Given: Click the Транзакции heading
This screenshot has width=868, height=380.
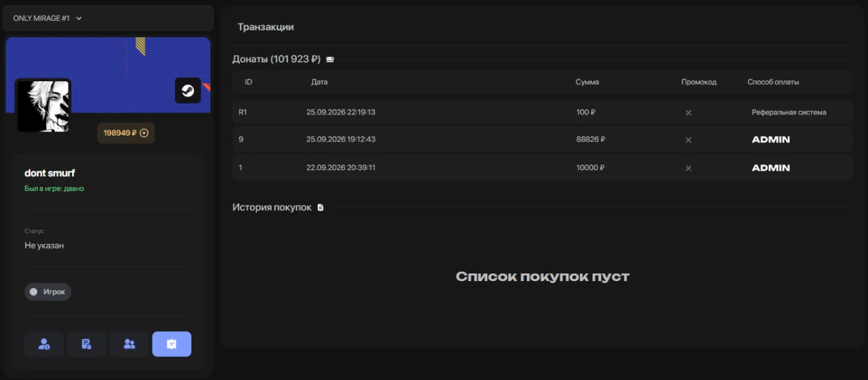Looking at the screenshot, I should (265, 27).
